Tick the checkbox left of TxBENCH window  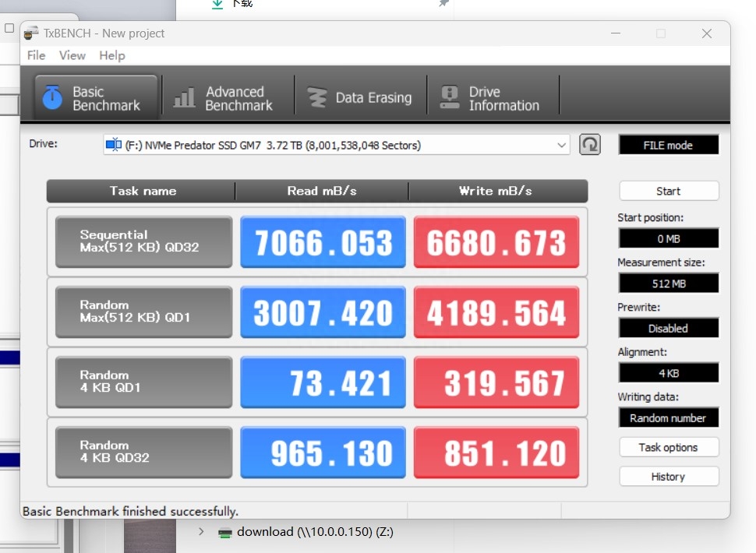tap(9, 28)
